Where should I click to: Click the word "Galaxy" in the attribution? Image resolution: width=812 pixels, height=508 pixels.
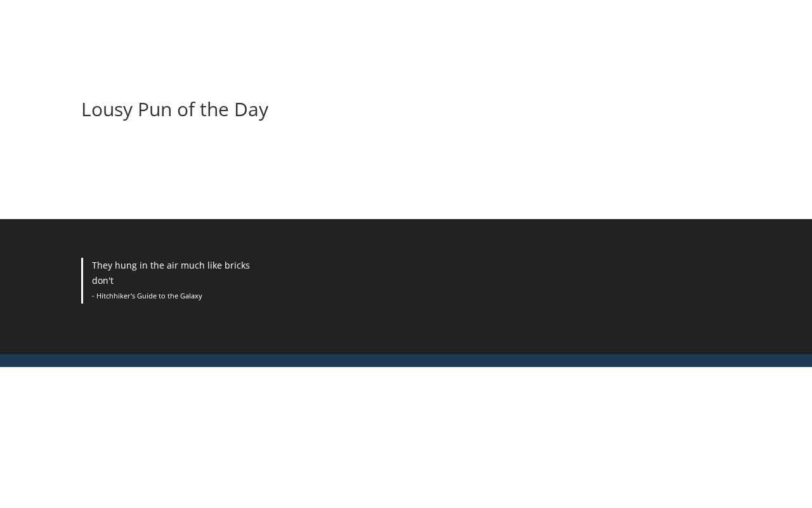coord(191,296)
